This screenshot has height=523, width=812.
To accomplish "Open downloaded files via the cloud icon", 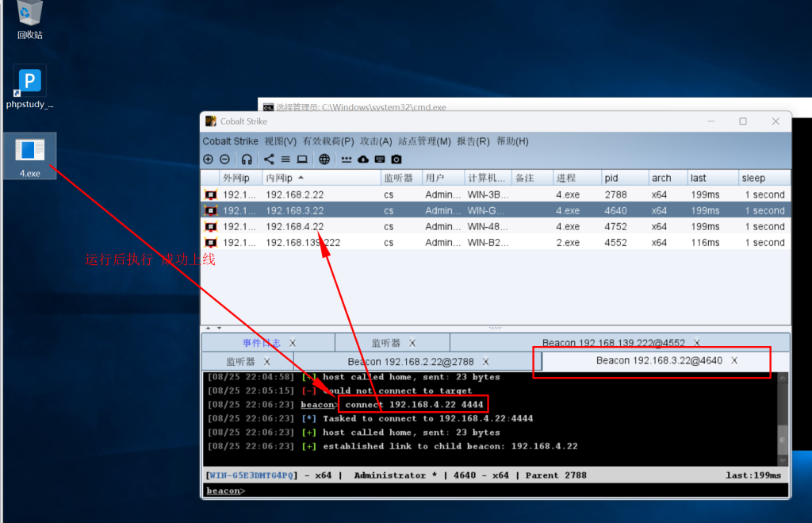I will coord(363,160).
